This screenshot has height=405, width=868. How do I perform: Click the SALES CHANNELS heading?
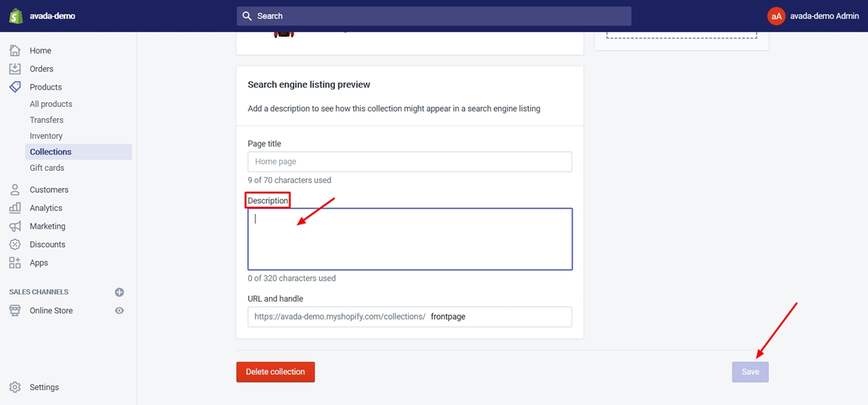39,292
